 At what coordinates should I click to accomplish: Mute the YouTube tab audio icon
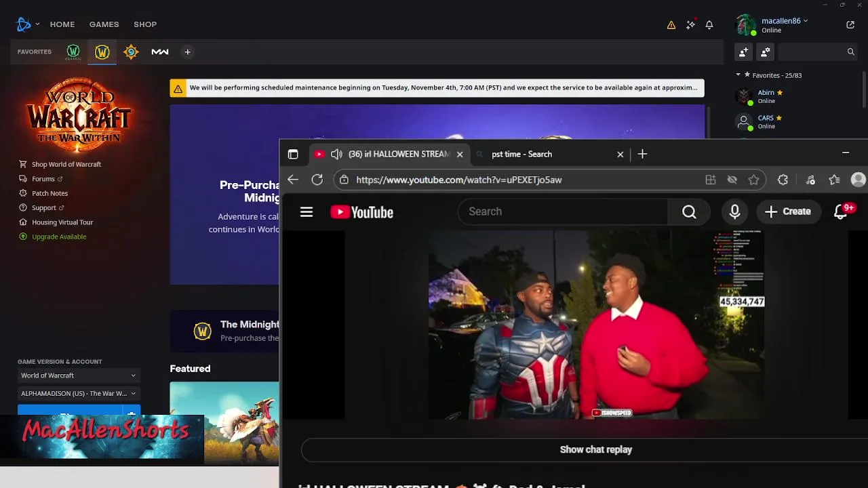pos(336,155)
